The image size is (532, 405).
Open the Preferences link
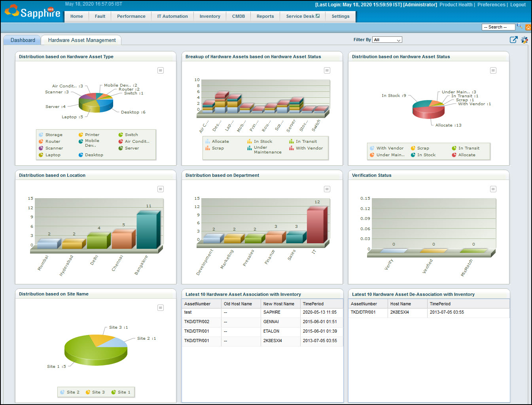pos(491,5)
